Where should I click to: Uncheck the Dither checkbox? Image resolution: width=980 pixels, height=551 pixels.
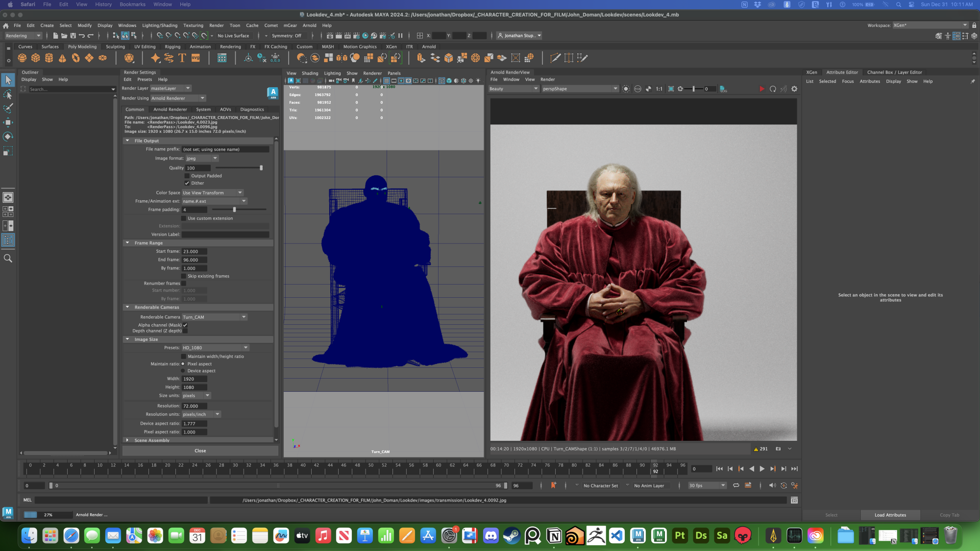[187, 183]
